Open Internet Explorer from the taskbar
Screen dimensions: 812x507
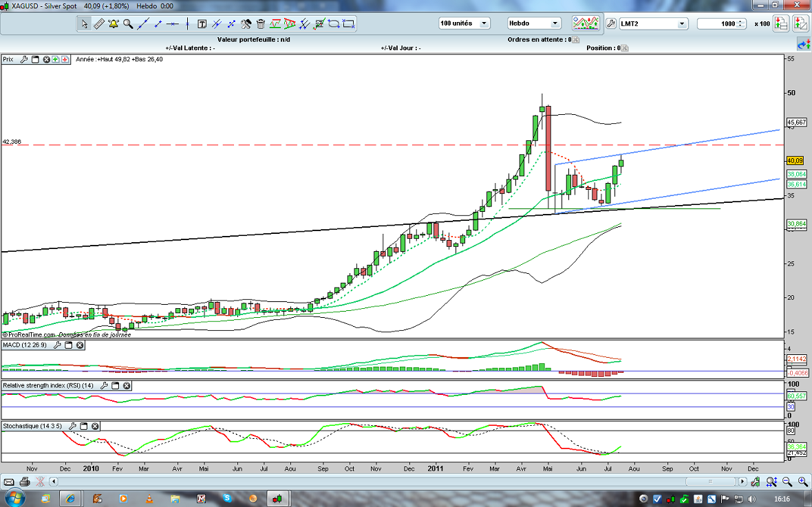point(70,498)
